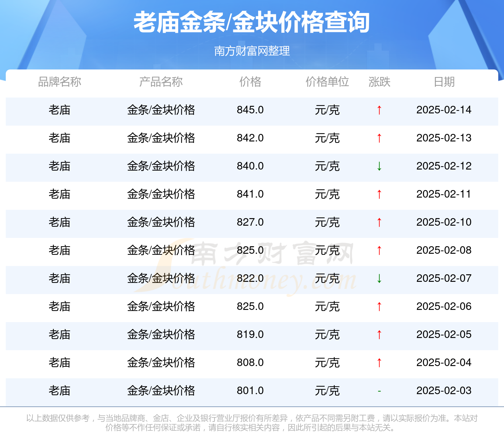Select the price 822.0
Viewport: 504px width, 433px height.
click(250, 278)
